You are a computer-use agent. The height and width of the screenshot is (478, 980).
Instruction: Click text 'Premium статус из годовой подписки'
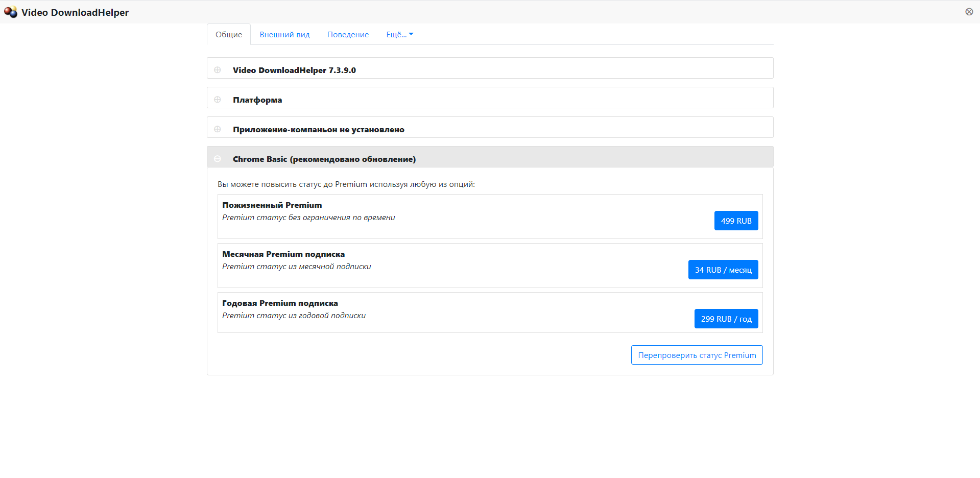click(x=294, y=316)
